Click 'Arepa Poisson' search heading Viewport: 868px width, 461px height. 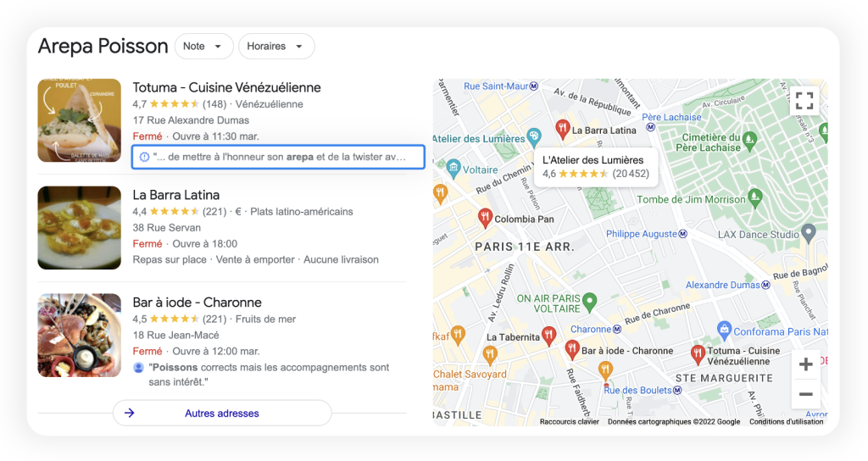103,46
